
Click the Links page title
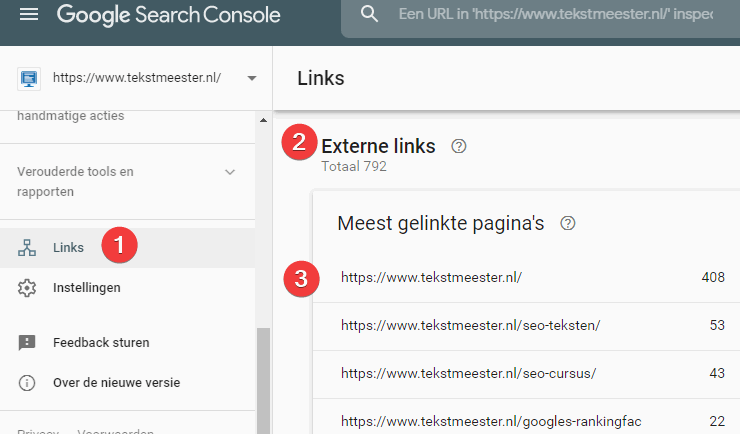(321, 78)
